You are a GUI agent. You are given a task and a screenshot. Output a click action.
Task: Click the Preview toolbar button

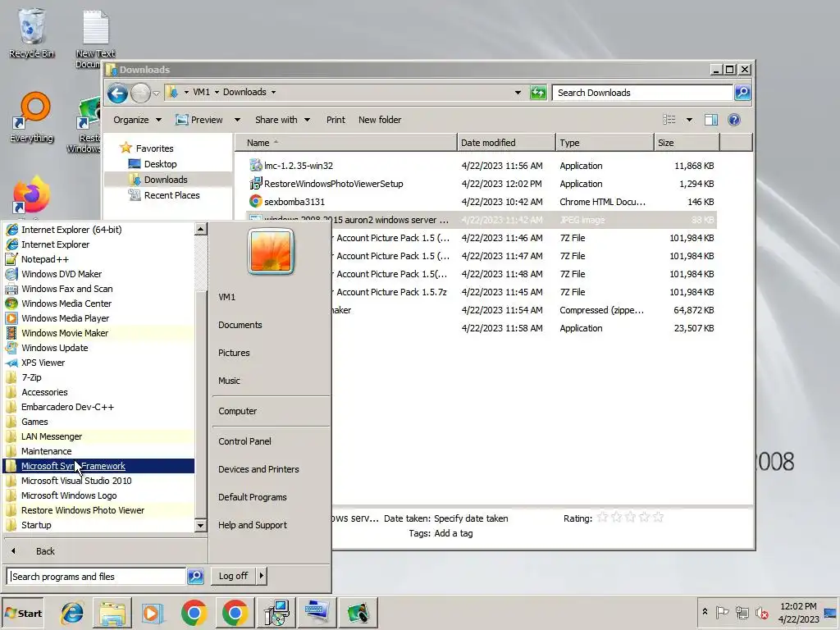point(199,120)
